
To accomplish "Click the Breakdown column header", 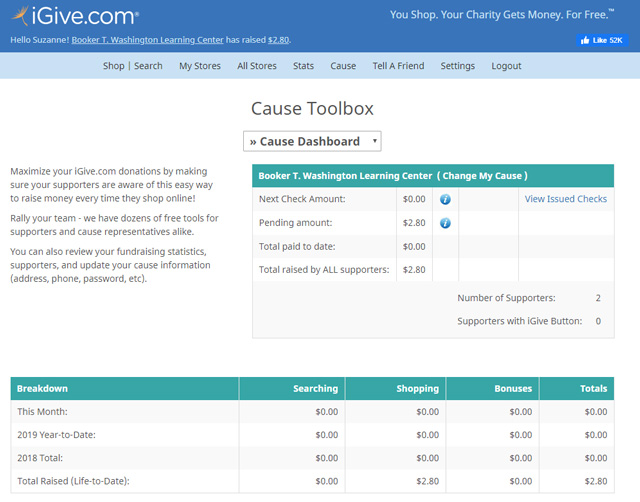I will [42, 389].
